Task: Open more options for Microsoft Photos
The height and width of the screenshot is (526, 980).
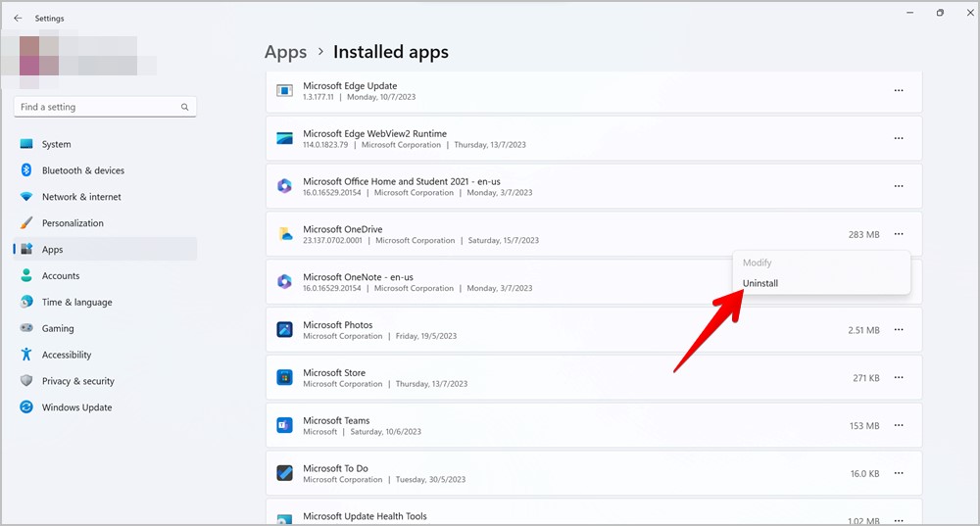Action: click(x=898, y=330)
